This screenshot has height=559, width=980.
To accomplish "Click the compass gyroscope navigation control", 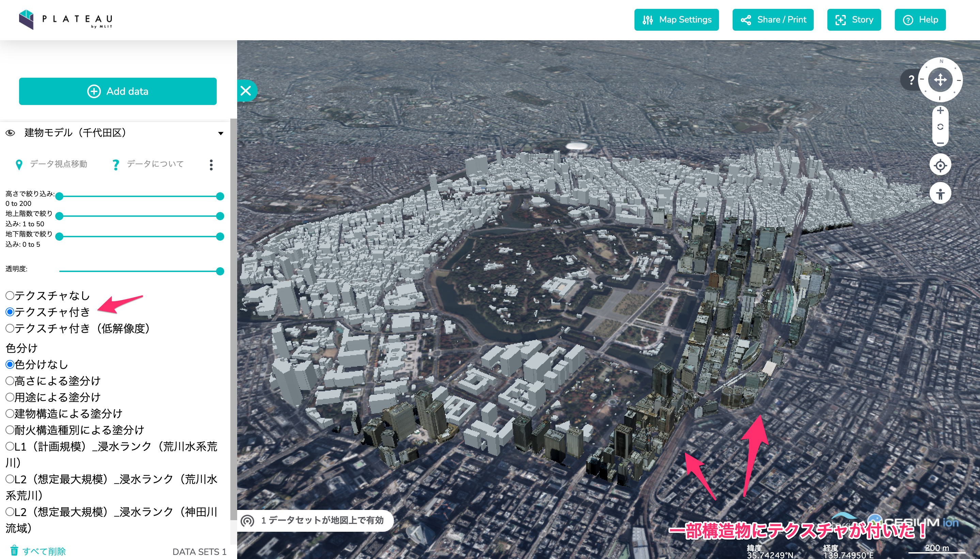I will [940, 80].
